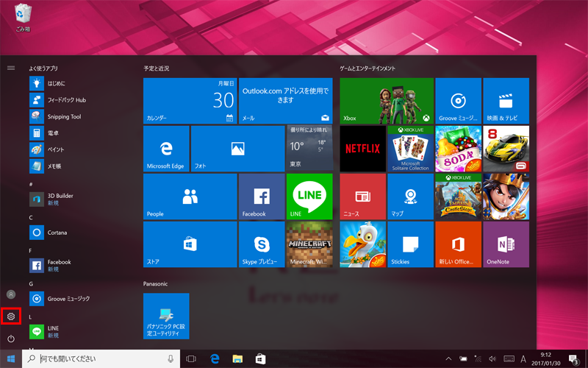Open the マップ tile

coord(411,197)
